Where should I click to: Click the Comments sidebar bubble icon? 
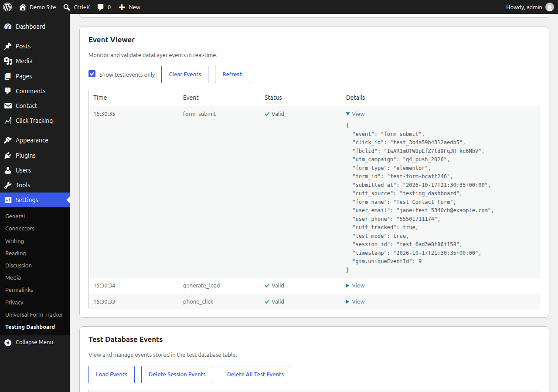coord(8,91)
